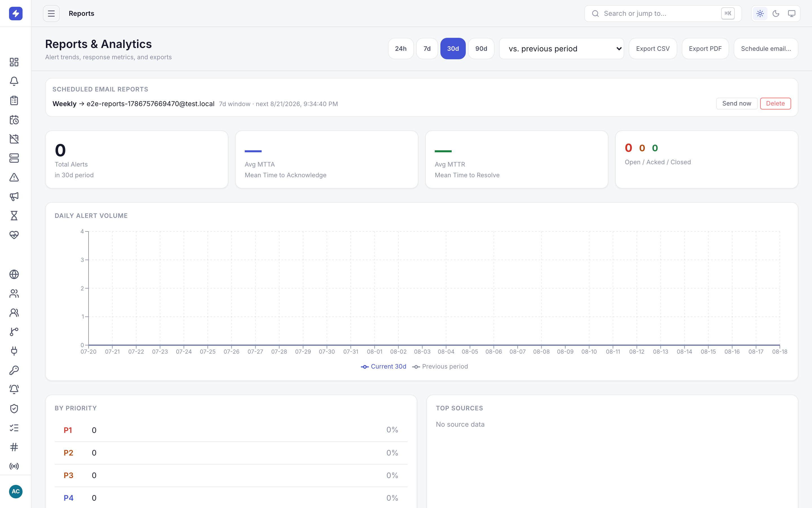This screenshot has height=508, width=812.
Task: Click Open / Acked / Closed label
Action: pyautogui.click(x=658, y=162)
